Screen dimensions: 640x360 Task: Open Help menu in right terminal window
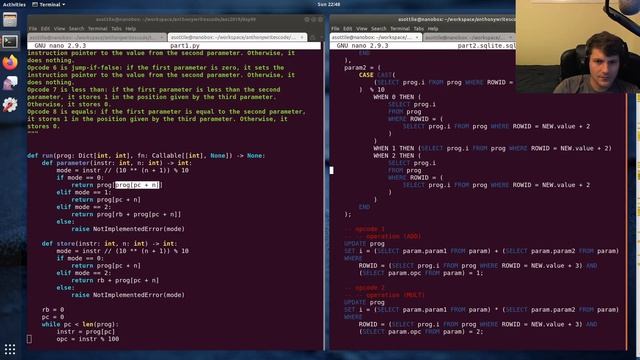click(x=433, y=29)
